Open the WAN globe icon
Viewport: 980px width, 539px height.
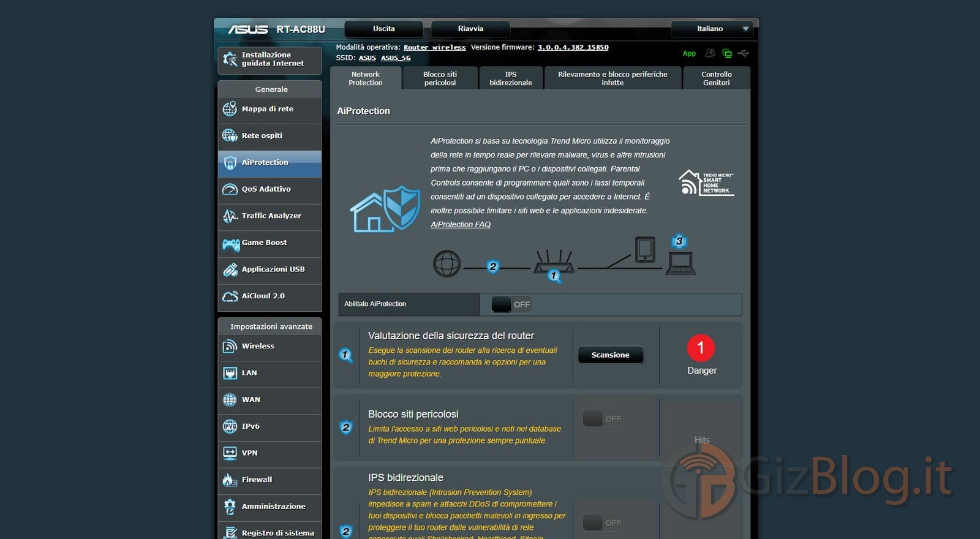point(230,400)
